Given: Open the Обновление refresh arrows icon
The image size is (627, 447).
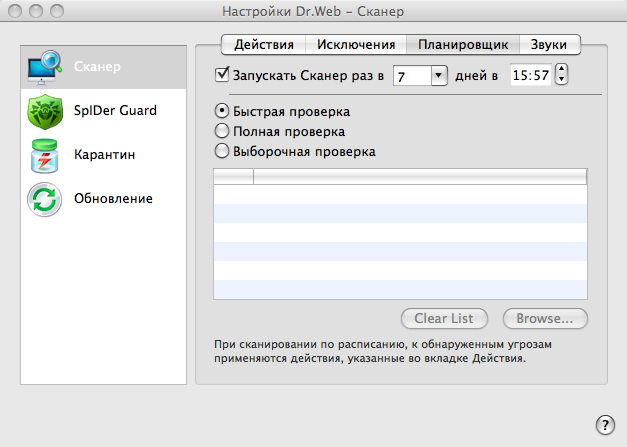Looking at the screenshot, I should click(44, 199).
